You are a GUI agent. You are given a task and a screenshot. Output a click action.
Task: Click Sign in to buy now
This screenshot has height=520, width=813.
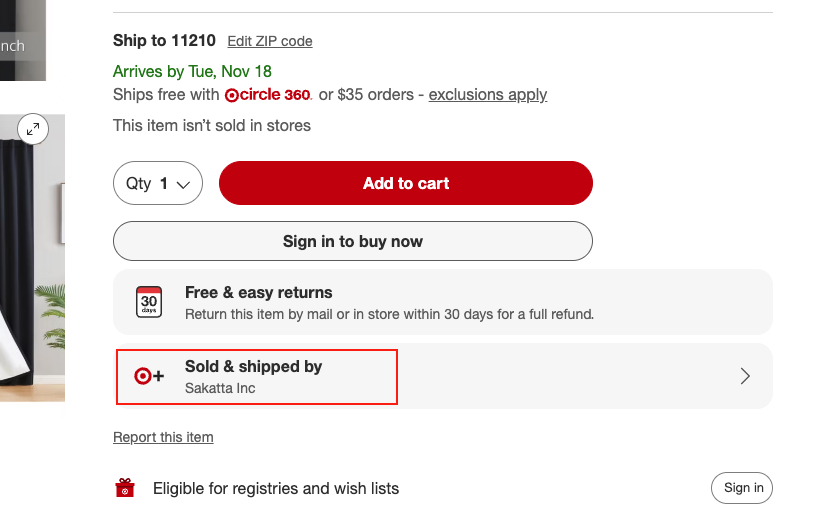click(352, 241)
